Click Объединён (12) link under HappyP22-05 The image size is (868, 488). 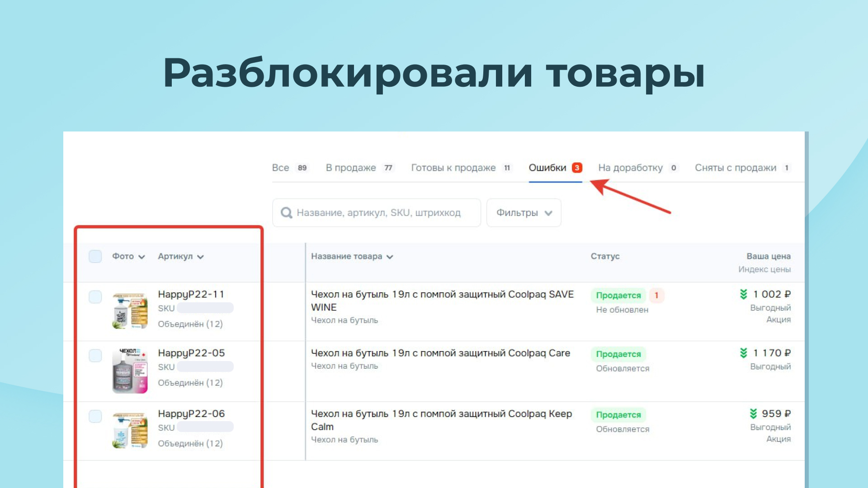[x=190, y=383]
